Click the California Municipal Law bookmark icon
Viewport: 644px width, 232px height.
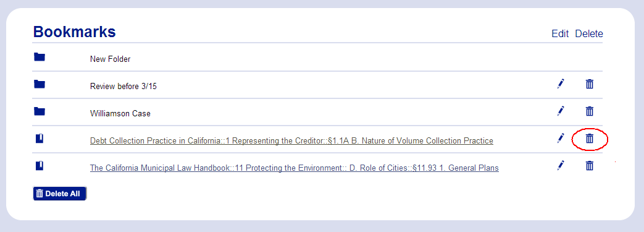(40, 166)
